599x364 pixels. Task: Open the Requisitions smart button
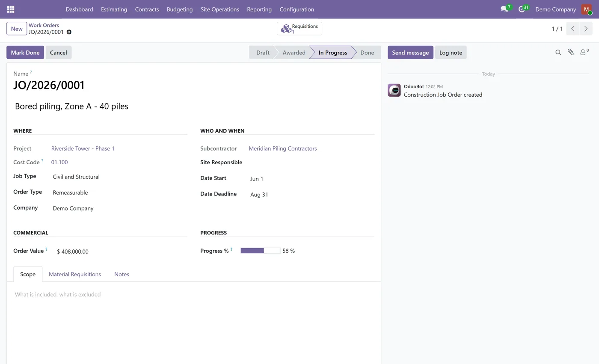(299, 29)
